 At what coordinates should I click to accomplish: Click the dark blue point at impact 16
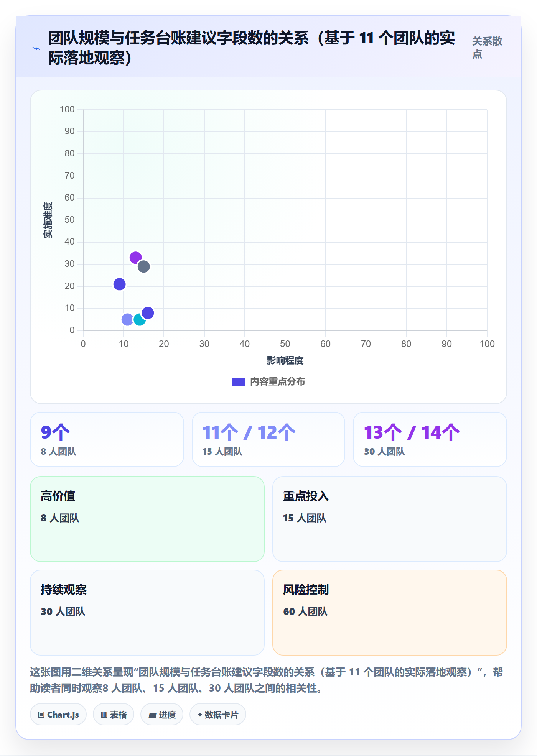click(148, 313)
